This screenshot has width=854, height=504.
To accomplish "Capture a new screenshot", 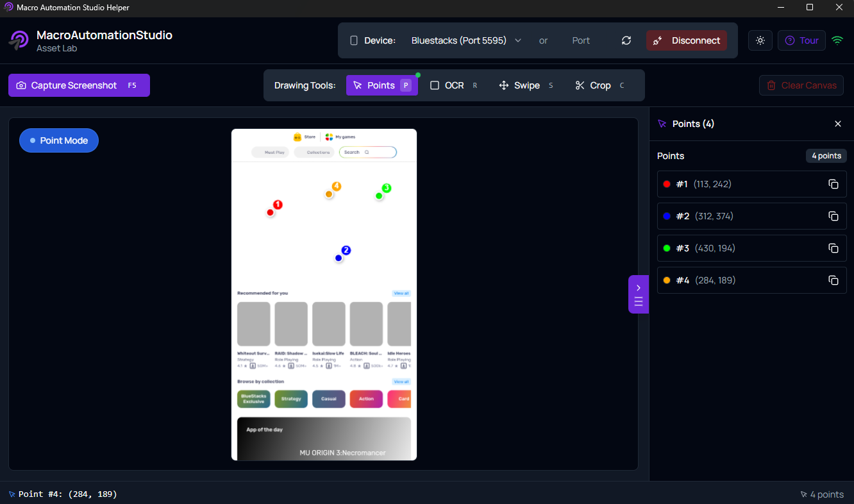I will click(79, 85).
